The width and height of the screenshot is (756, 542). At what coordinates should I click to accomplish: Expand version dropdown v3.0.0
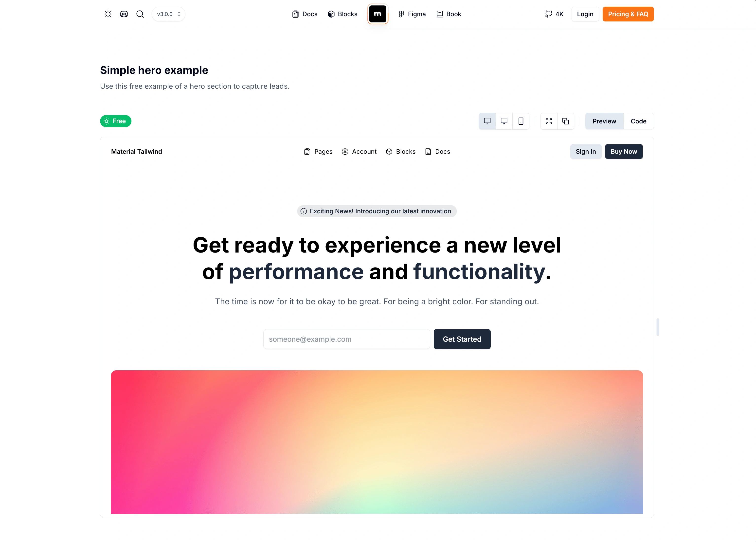click(x=168, y=14)
